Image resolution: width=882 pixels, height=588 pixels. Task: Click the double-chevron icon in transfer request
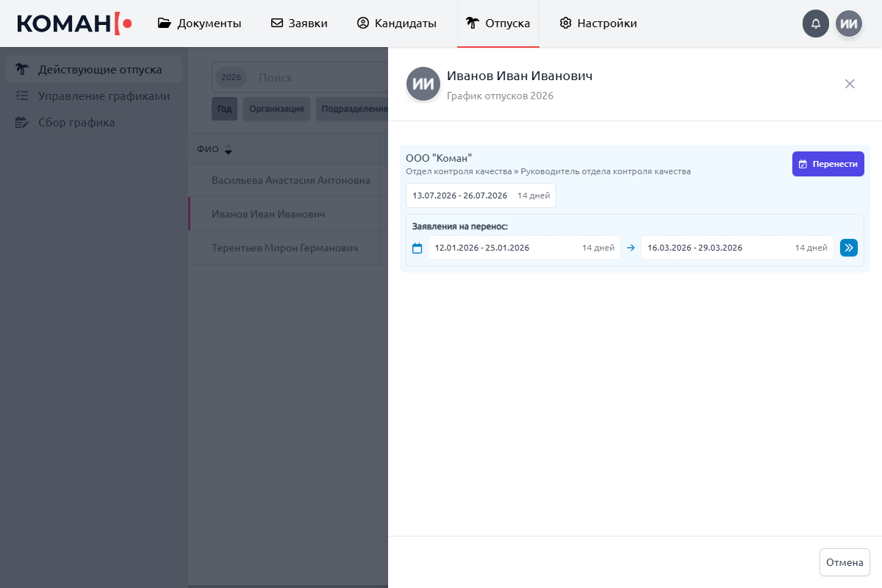pos(849,248)
